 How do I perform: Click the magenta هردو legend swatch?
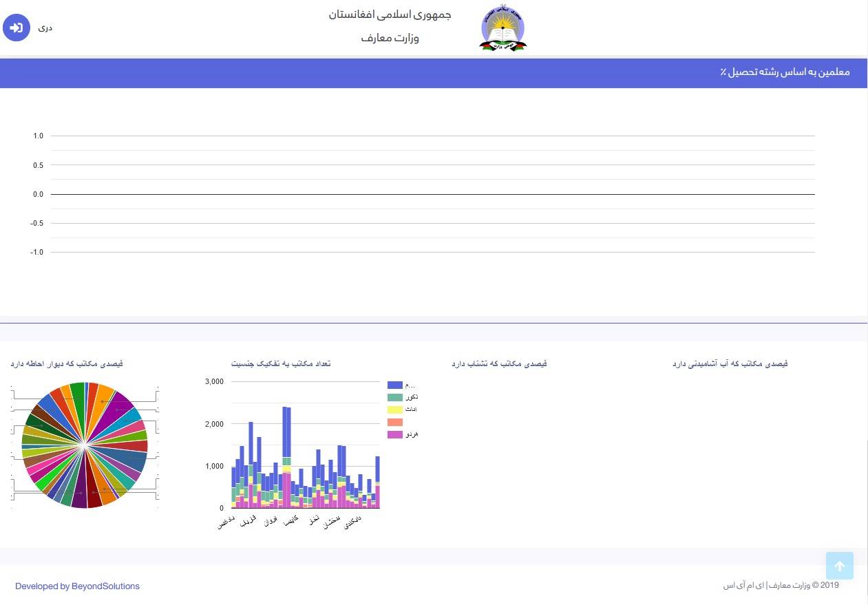coord(394,435)
